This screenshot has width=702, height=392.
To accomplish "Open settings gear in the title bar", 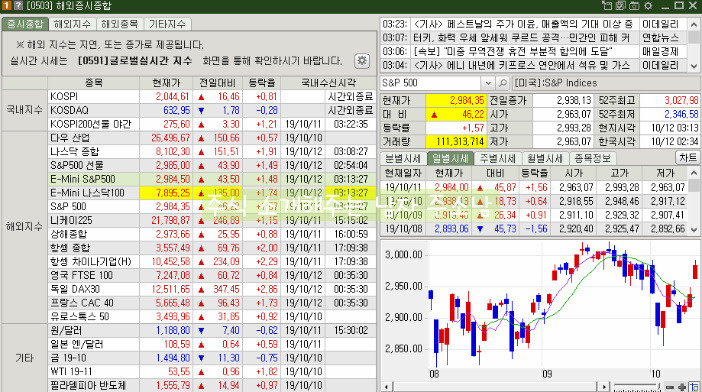I will tap(648, 6).
